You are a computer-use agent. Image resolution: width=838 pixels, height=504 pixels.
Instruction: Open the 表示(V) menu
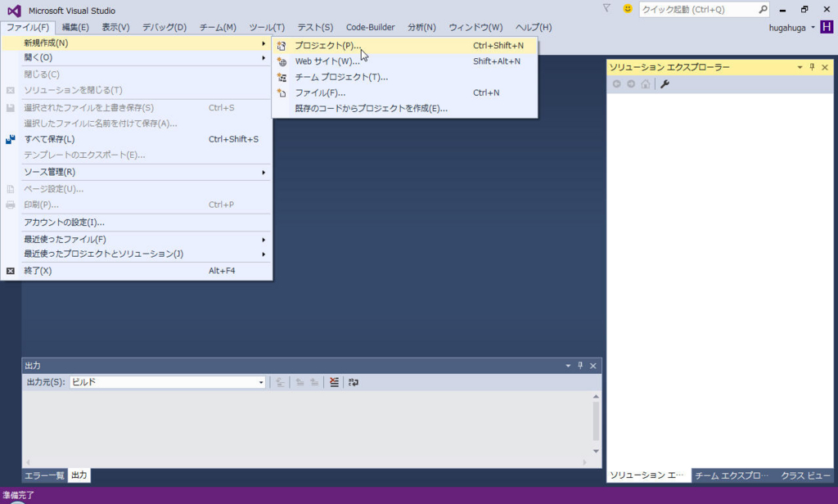click(x=115, y=27)
